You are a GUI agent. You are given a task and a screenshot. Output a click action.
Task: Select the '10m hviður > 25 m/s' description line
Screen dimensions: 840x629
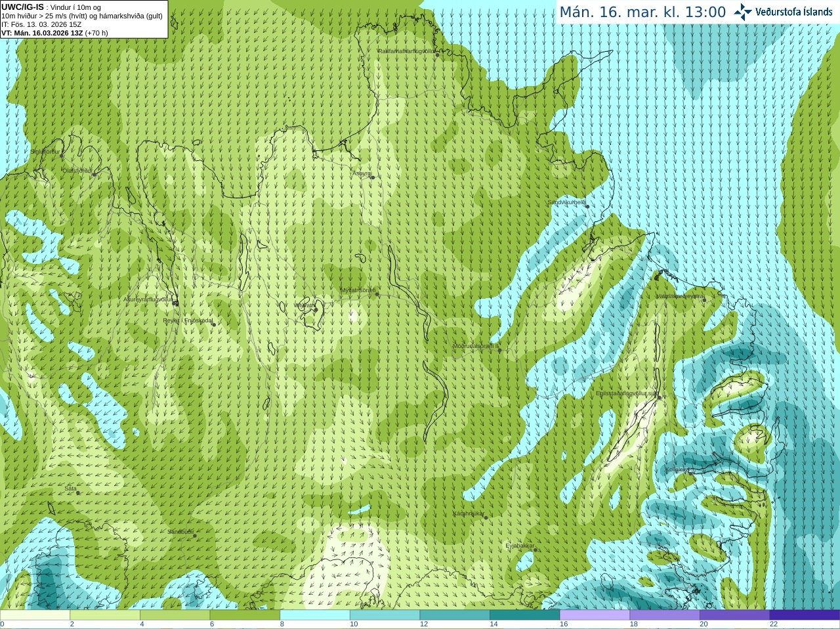click(81, 16)
